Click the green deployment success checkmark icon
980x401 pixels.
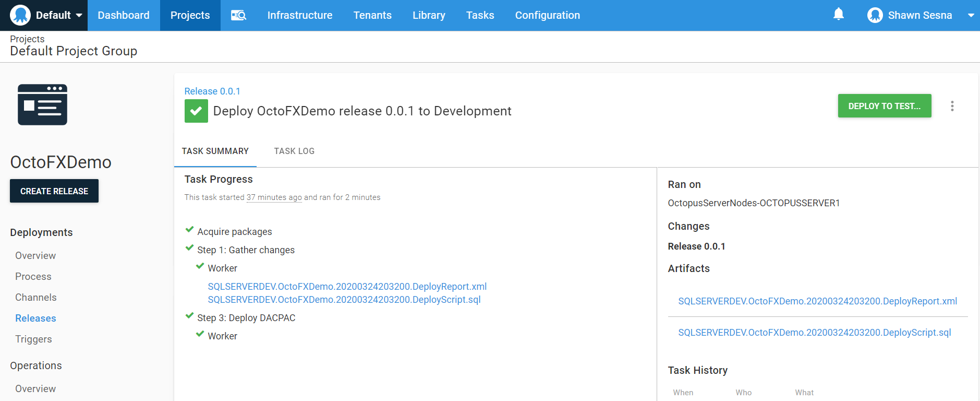[x=196, y=111]
